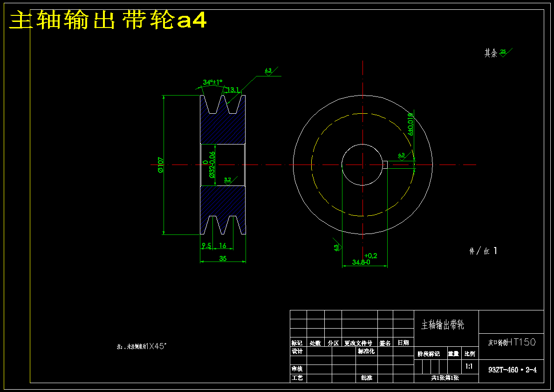Click the 重量 header cell
Screen dimensions: 554x392
[x=453, y=354]
